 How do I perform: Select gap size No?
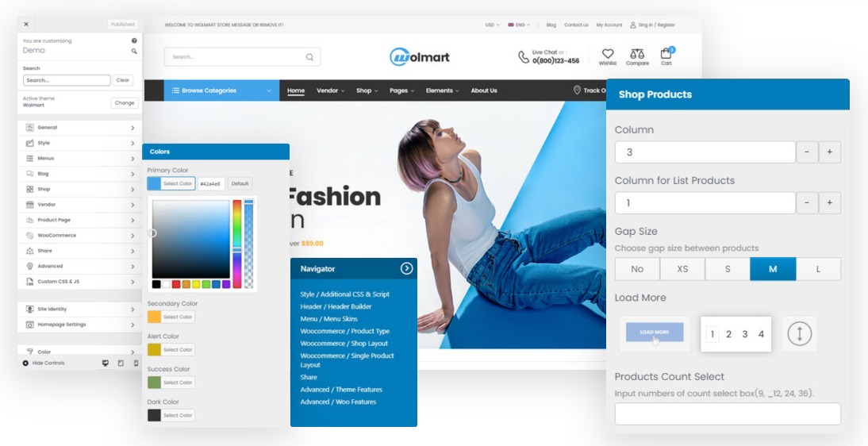click(x=637, y=269)
